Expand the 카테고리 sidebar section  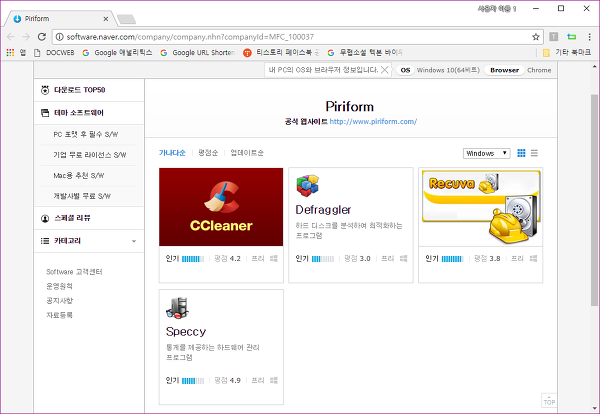(x=89, y=241)
